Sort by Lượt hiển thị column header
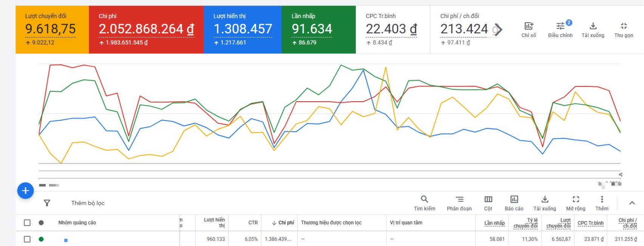This screenshot has width=644, height=246. pyautogui.click(x=214, y=223)
